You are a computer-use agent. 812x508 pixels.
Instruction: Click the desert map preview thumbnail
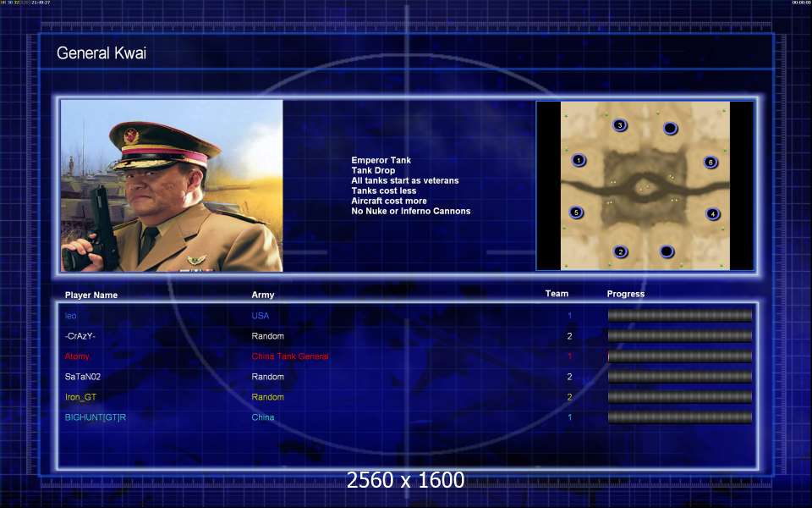[x=645, y=185]
